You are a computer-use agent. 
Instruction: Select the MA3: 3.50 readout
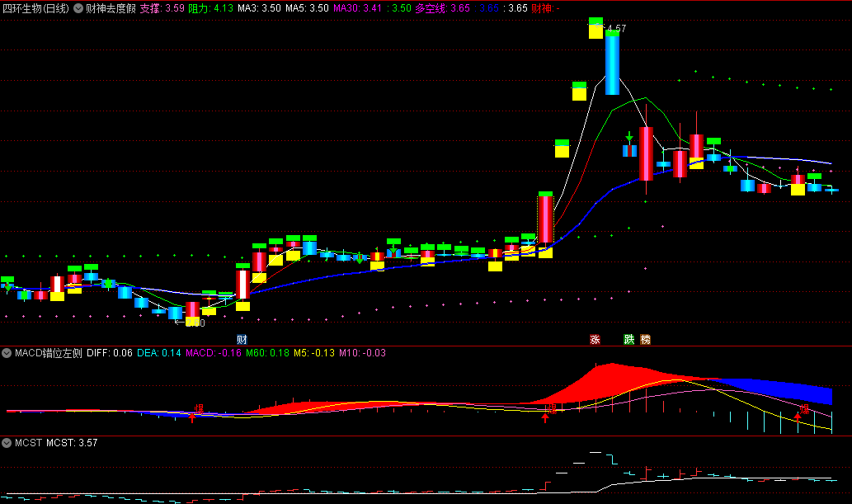pyautogui.click(x=259, y=9)
